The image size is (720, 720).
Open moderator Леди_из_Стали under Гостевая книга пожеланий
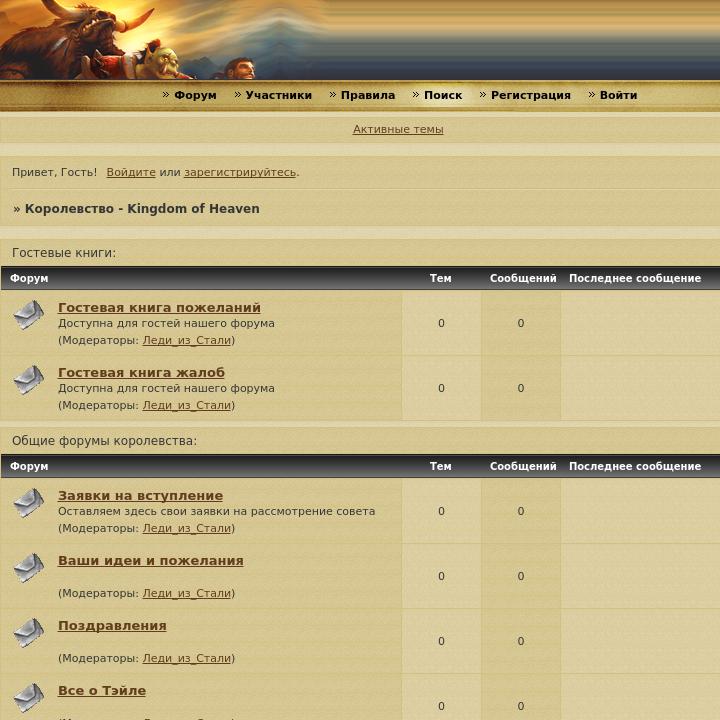(187, 340)
